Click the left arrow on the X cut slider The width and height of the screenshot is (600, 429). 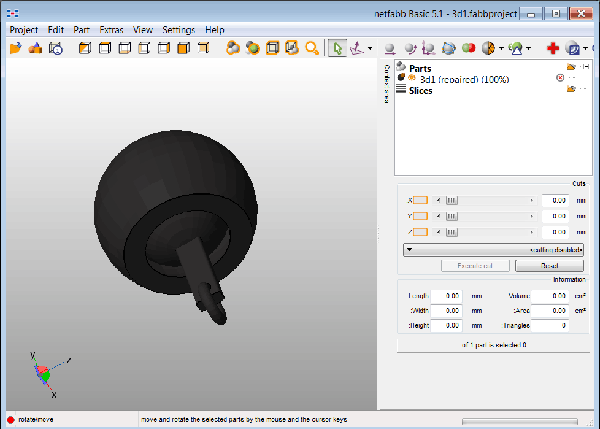[439, 201]
